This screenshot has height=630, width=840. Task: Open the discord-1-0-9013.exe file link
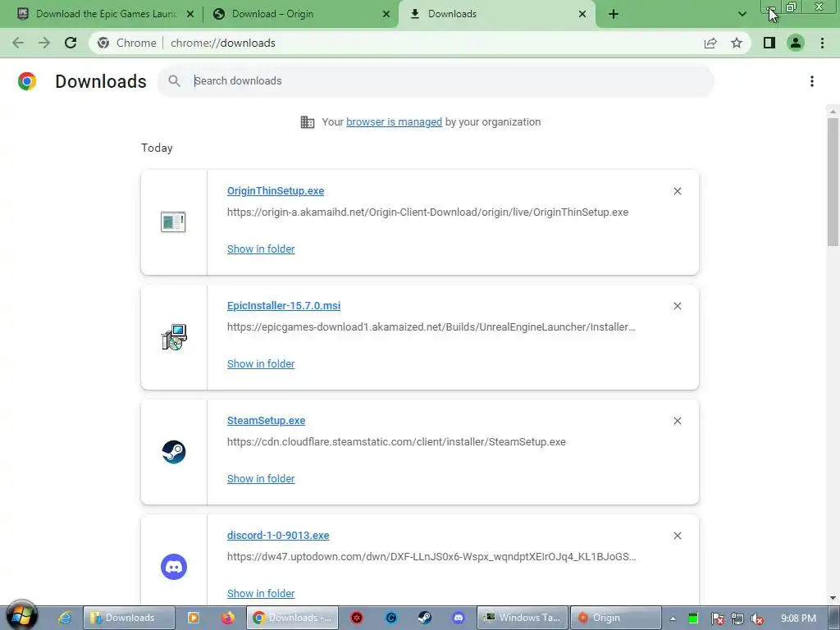pos(278,536)
